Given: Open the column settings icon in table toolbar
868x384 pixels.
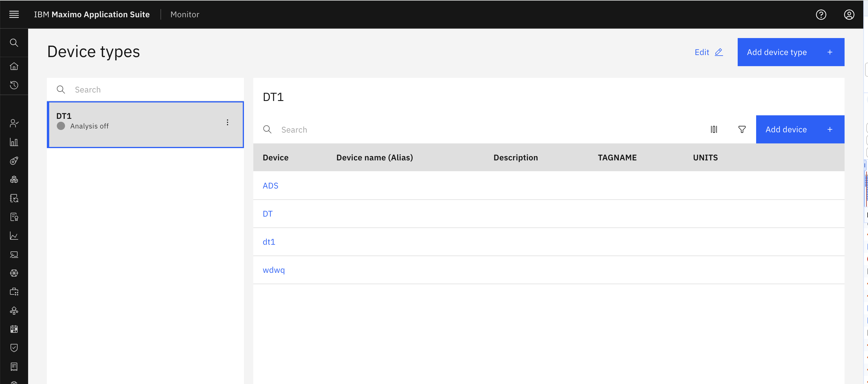Looking at the screenshot, I should pyautogui.click(x=714, y=129).
